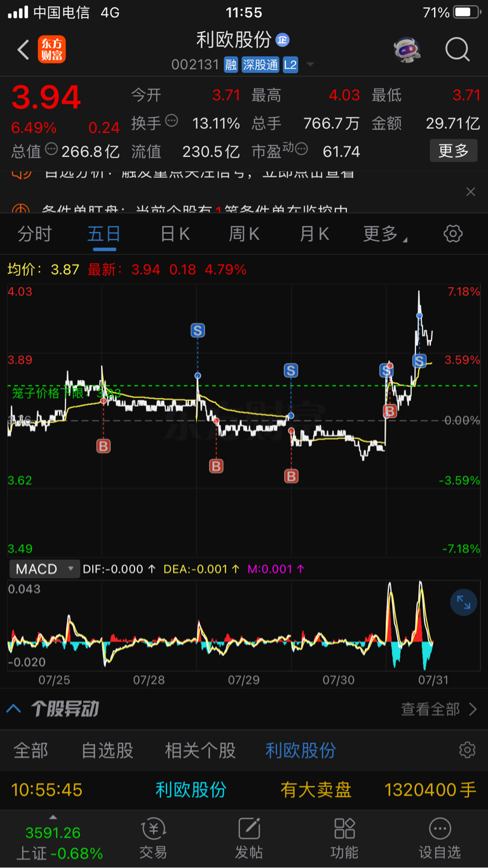Expand chart to fullscreen with arrows icon
488x868 pixels.
coord(463,603)
